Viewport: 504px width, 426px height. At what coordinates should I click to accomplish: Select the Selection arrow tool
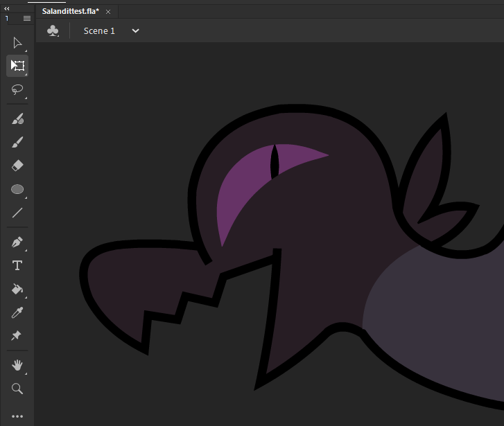point(17,43)
